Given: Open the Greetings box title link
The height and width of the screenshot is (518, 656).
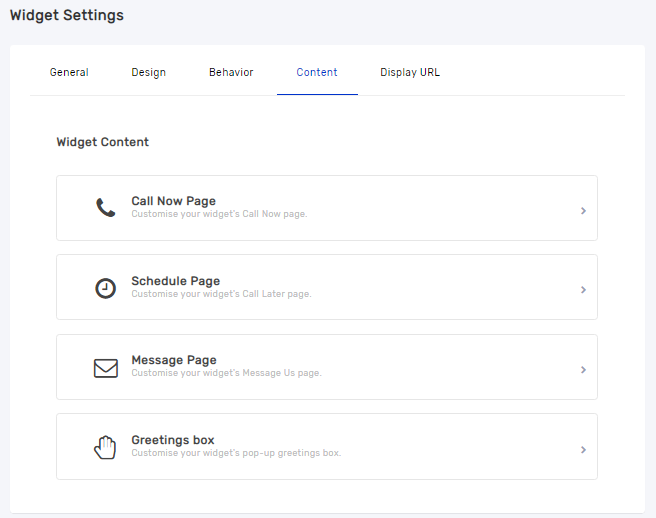Looking at the screenshot, I should tap(172, 440).
